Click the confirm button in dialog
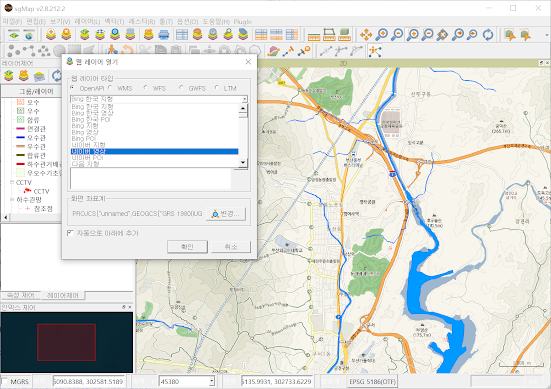551x389 pixels. pyautogui.click(x=187, y=247)
